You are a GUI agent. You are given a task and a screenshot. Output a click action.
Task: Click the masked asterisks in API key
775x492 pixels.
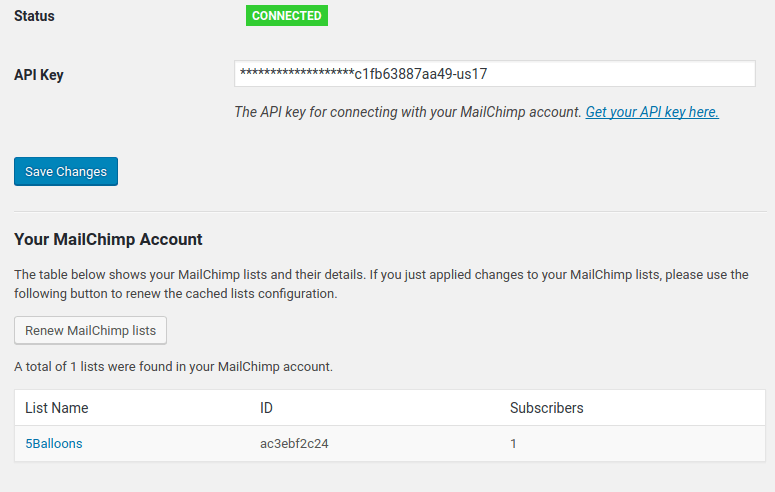coord(297,73)
